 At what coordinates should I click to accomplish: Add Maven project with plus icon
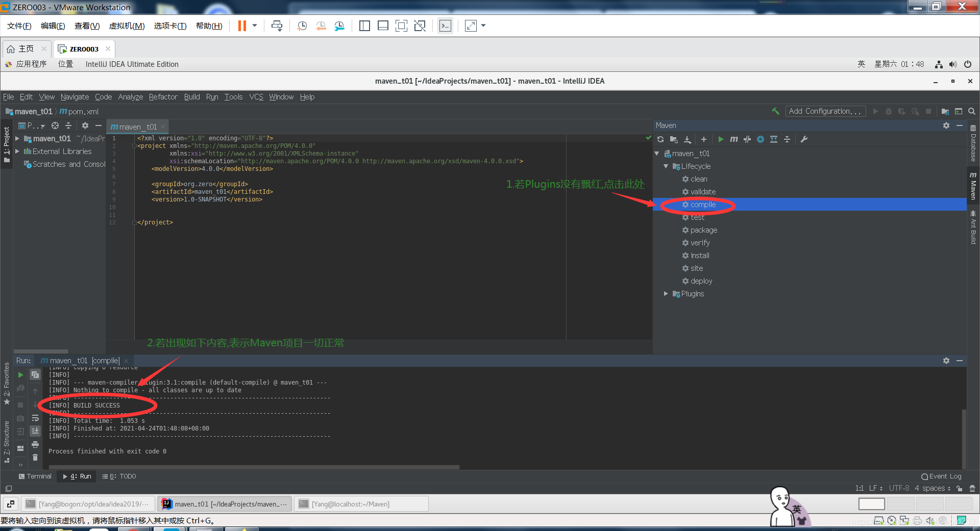click(704, 139)
